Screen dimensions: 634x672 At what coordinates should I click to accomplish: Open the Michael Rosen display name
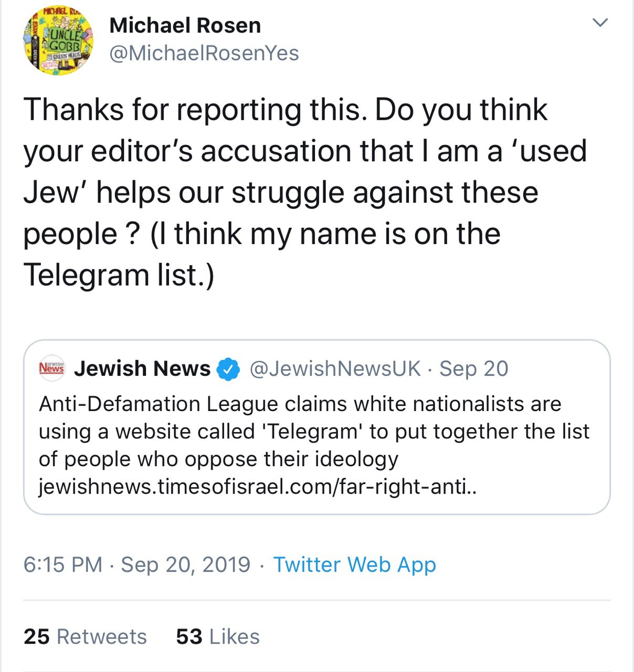[x=185, y=25]
